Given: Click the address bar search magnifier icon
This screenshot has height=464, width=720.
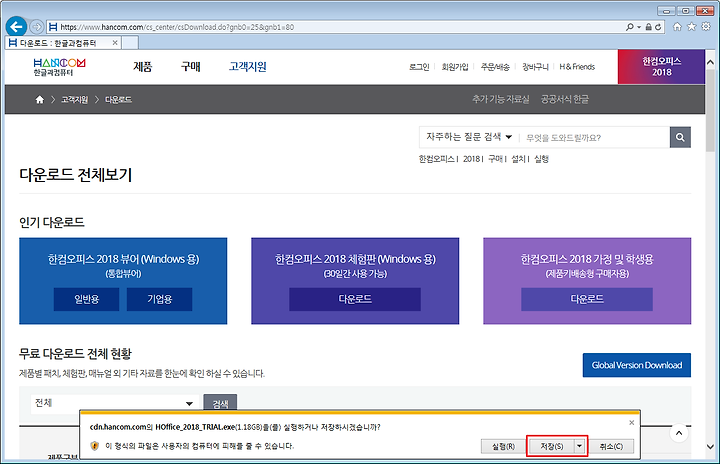Looking at the screenshot, I should click(x=630, y=27).
